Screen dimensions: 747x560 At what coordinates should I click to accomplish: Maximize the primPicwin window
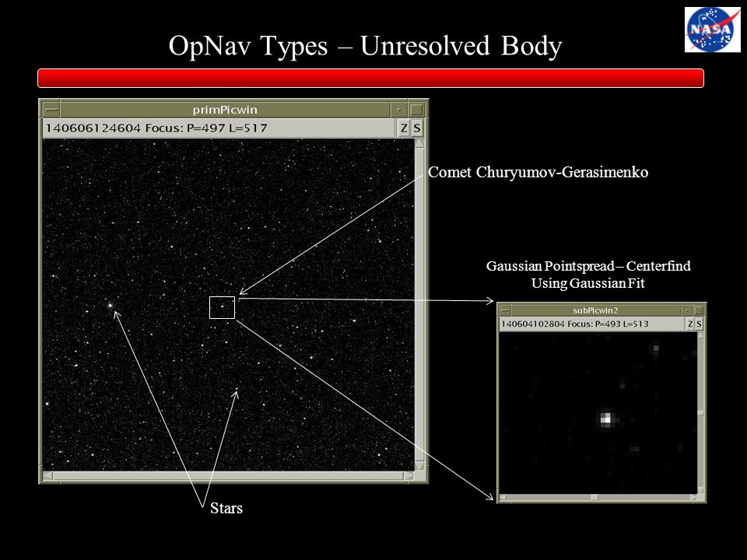click(x=416, y=110)
